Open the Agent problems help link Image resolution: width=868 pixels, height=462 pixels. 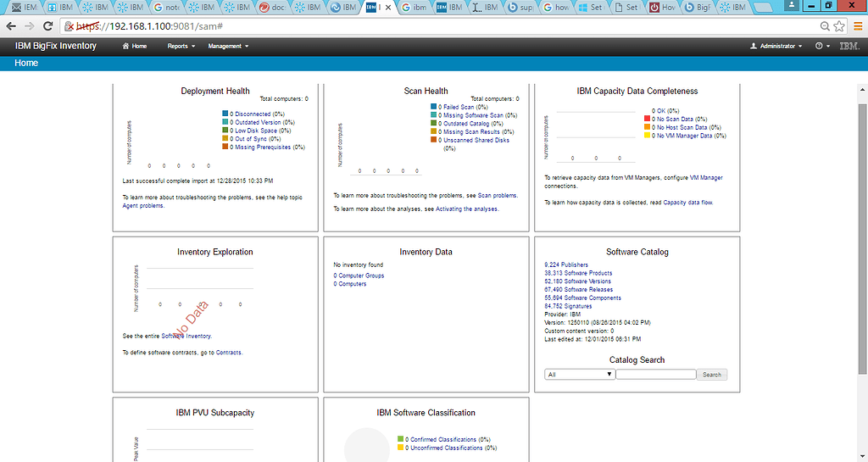point(142,206)
